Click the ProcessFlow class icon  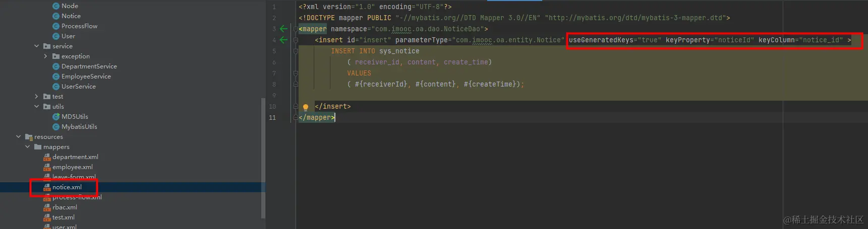56,26
